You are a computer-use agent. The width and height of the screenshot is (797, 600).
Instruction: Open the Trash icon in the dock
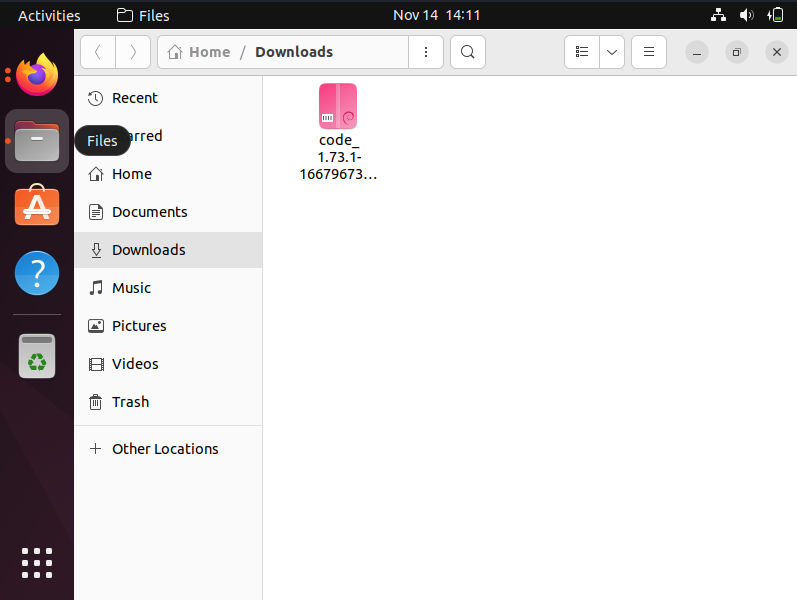37,356
